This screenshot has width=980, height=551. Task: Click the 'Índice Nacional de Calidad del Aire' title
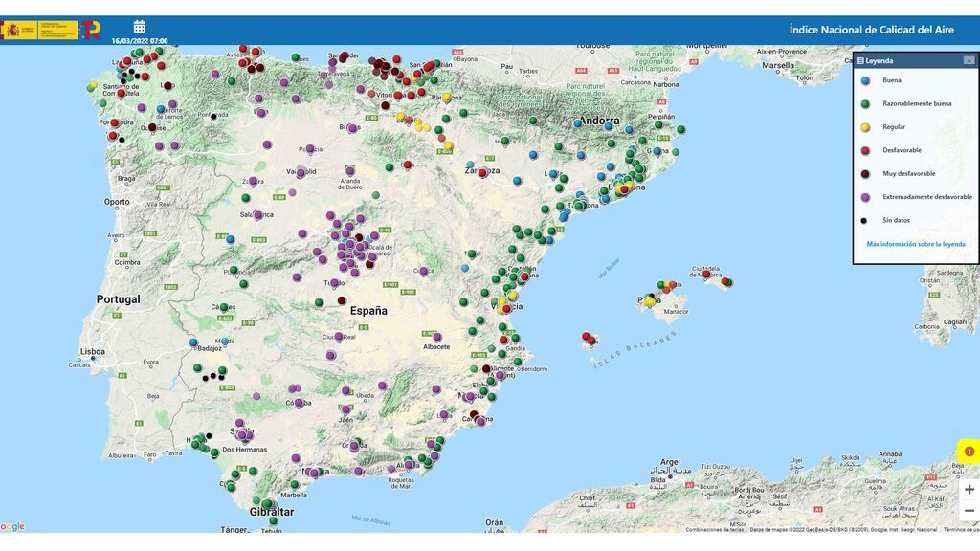(871, 30)
